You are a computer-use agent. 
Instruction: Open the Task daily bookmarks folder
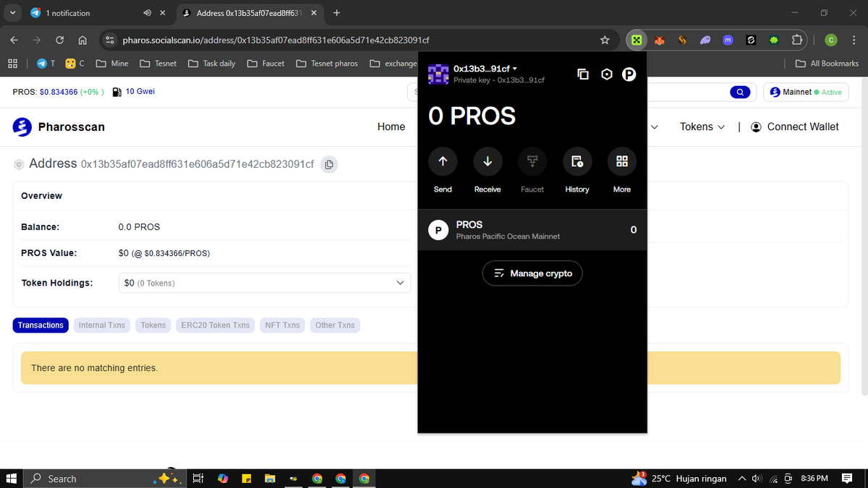[212, 64]
